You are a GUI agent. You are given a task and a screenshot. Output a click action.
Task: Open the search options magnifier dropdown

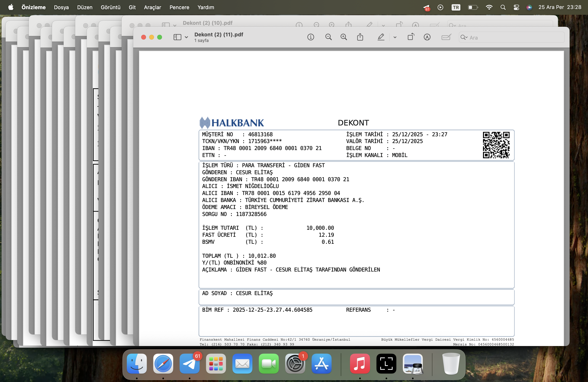tap(464, 37)
